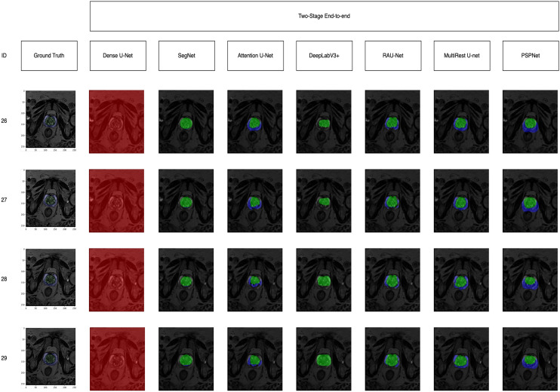Open RAU-Net segmentation for ID 27
Image resolution: width=560 pixels, height=392 pixels.
[x=392, y=201]
